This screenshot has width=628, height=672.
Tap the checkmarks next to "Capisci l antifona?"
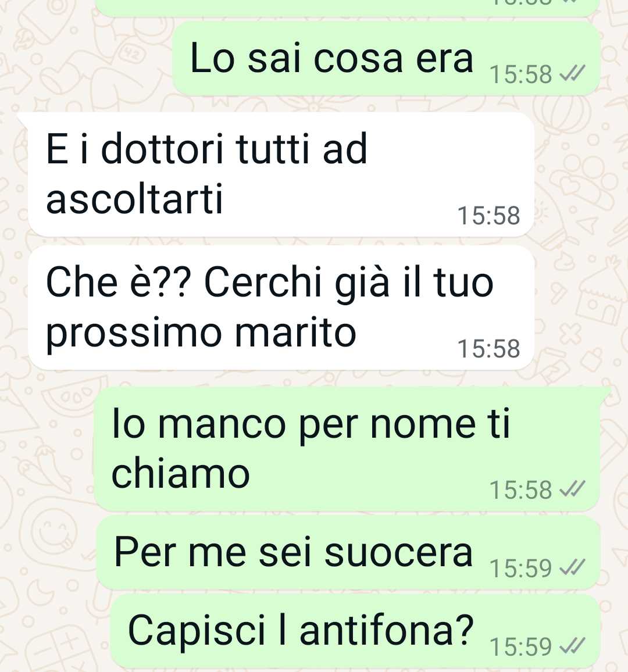click(x=572, y=646)
